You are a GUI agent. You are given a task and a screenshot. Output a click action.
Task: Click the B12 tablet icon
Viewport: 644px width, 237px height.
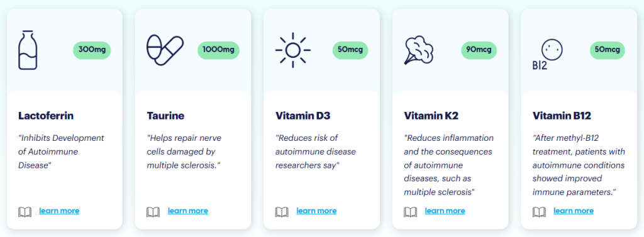coord(548,55)
